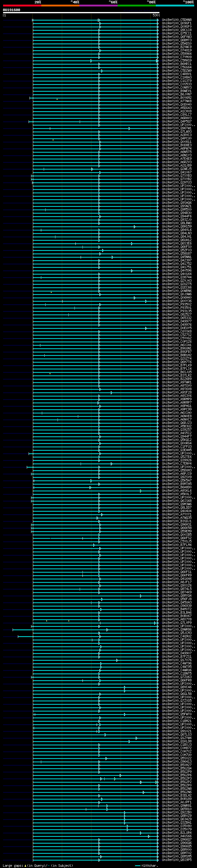This screenshot has width=197, height=868.
Task: Select the AU191600 query label
Action: [x=11, y=10]
